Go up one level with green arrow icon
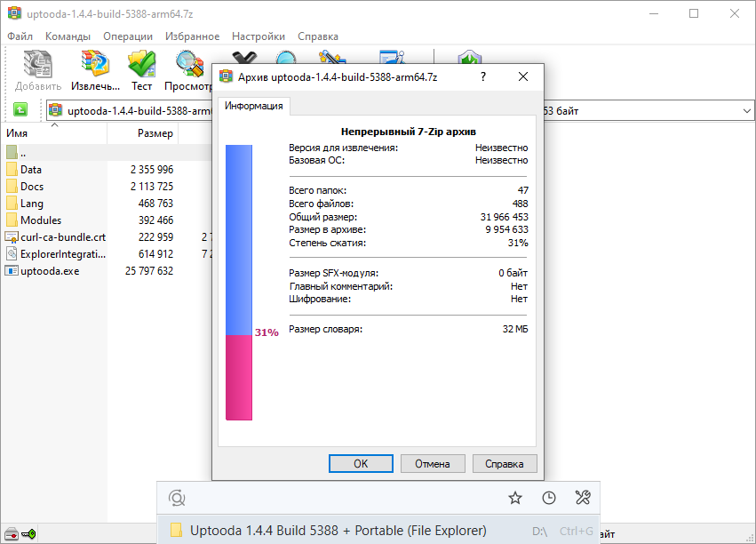The width and height of the screenshot is (756, 544). coord(20,110)
